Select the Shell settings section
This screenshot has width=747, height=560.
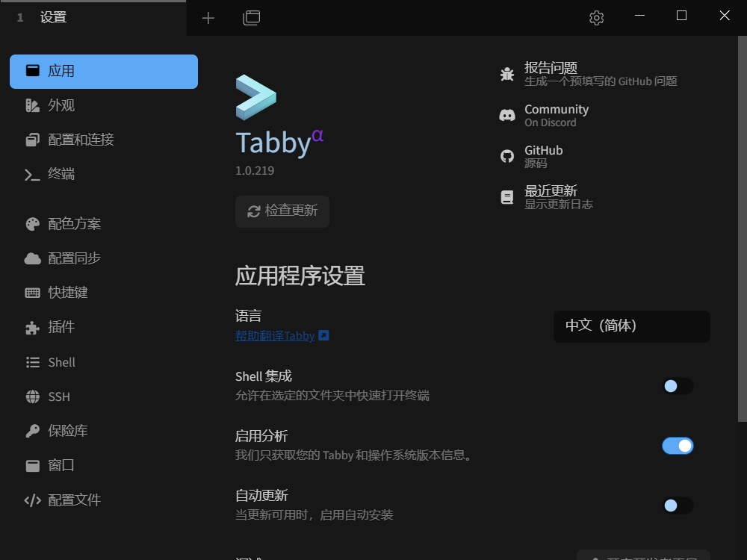pos(104,362)
